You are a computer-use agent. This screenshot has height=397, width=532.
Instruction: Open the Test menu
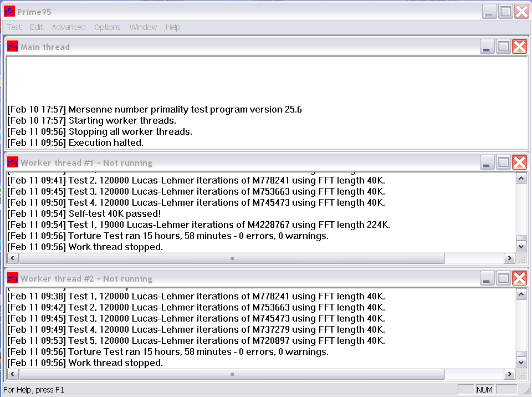point(14,27)
